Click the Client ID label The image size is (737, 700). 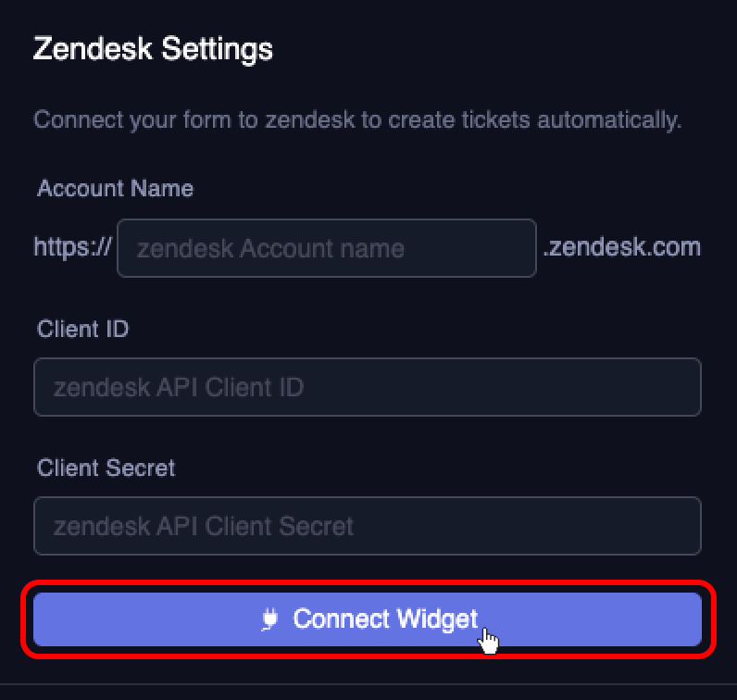pos(82,329)
